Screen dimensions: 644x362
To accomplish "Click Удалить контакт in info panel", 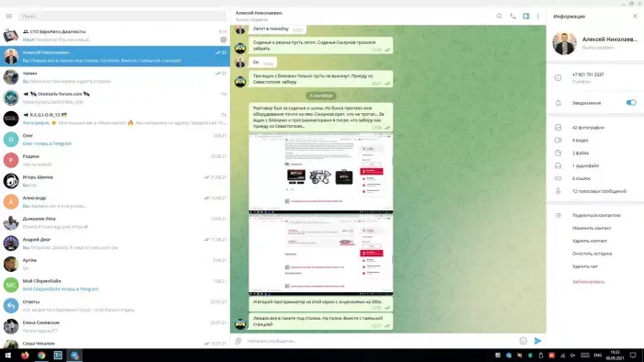I will coord(590,241).
